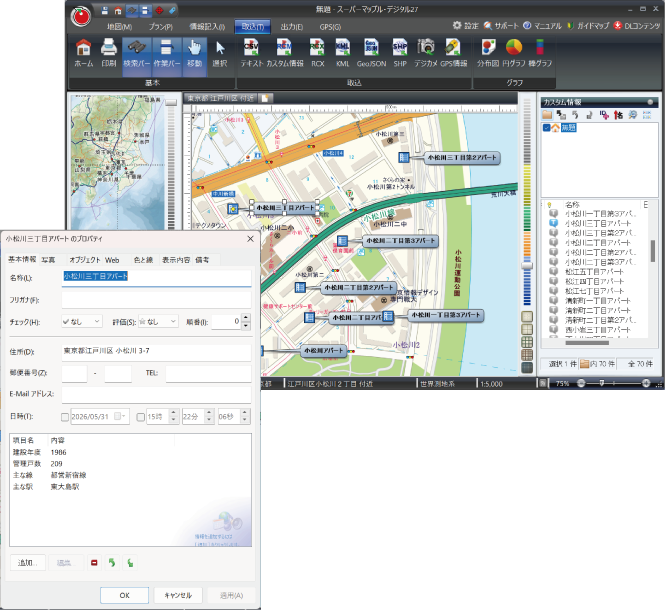Screen dimensions: 665x610
Task: Toggle the date checkbox in 日時 row
Action: pos(65,417)
